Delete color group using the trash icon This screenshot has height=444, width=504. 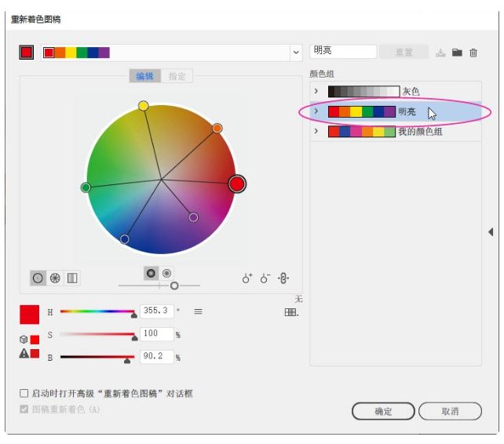473,53
